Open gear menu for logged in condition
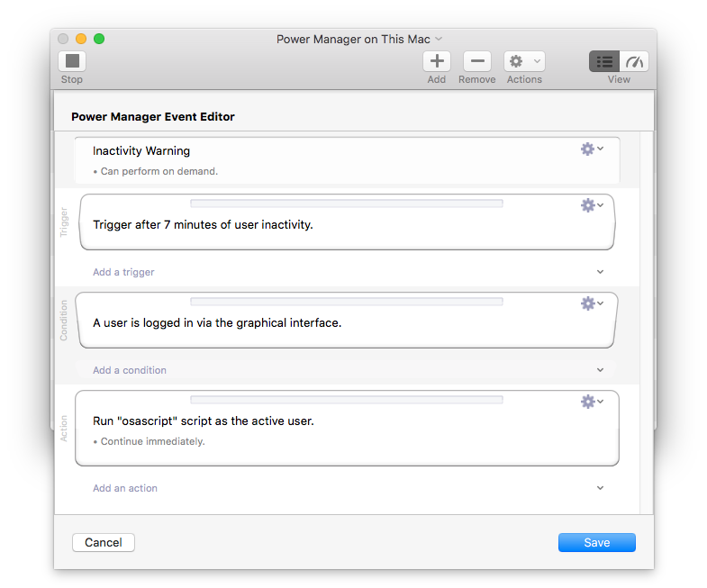This screenshot has width=707, height=588. click(x=592, y=303)
